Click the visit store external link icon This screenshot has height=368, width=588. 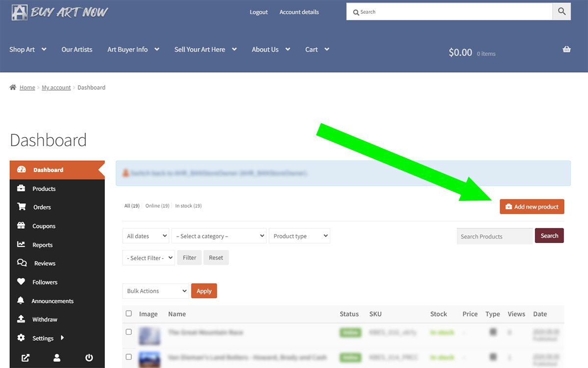(x=25, y=358)
